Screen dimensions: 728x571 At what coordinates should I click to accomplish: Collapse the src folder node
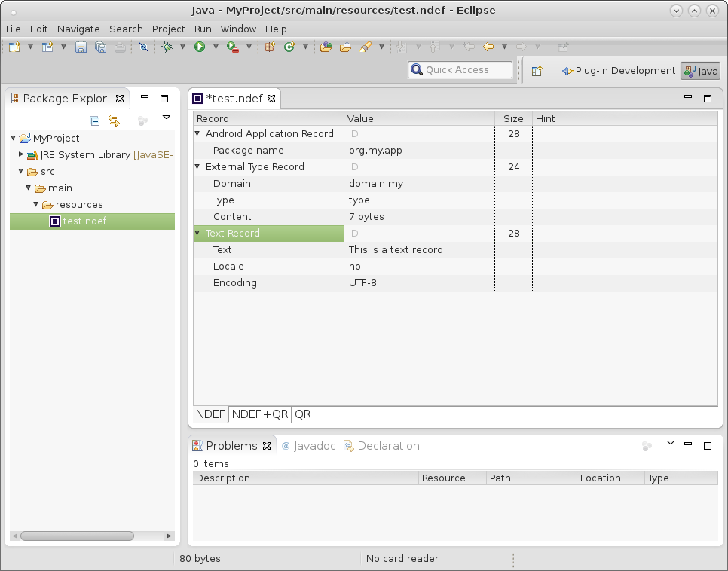coord(21,171)
